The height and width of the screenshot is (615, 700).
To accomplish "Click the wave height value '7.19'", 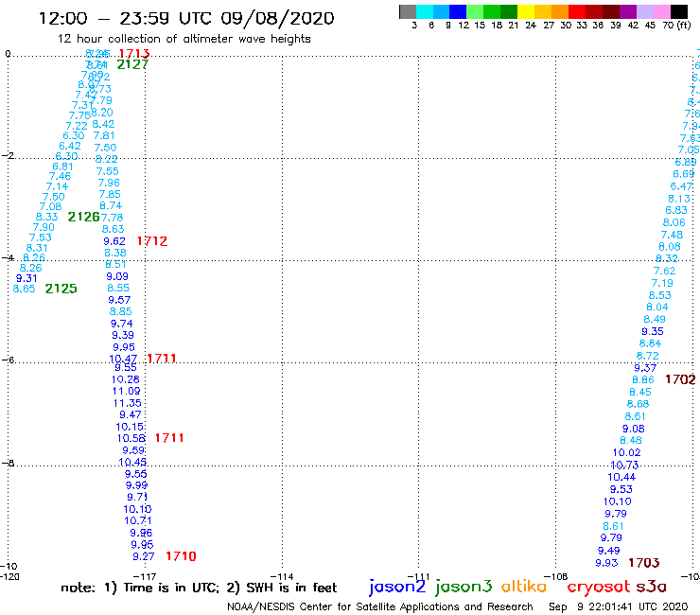I will (662, 283).
